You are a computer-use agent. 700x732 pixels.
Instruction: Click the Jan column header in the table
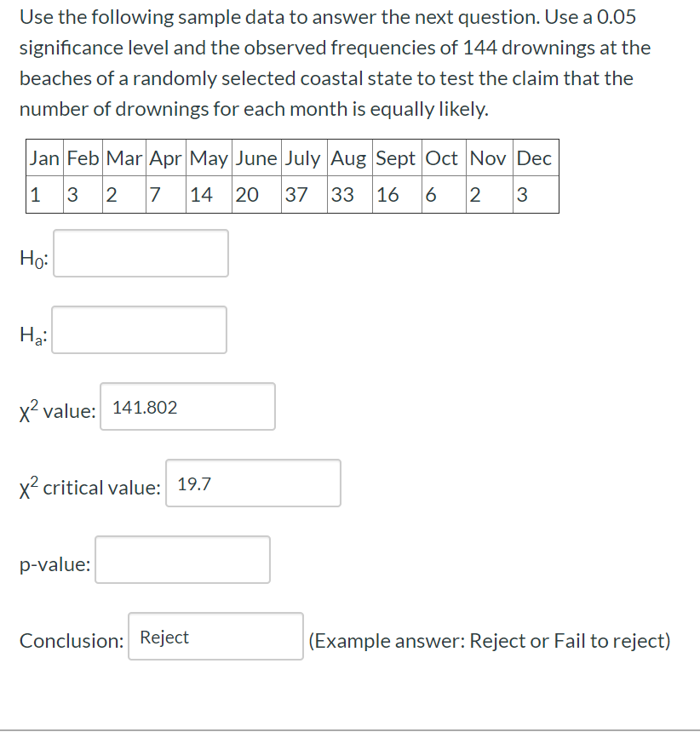click(x=36, y=158)
